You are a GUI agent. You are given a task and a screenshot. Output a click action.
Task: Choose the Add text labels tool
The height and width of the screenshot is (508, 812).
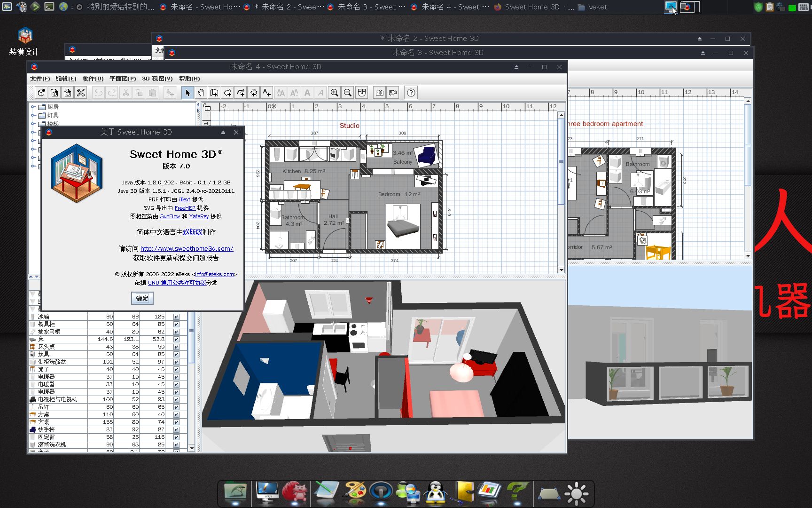pyautogui.click(x=266, y=93)
